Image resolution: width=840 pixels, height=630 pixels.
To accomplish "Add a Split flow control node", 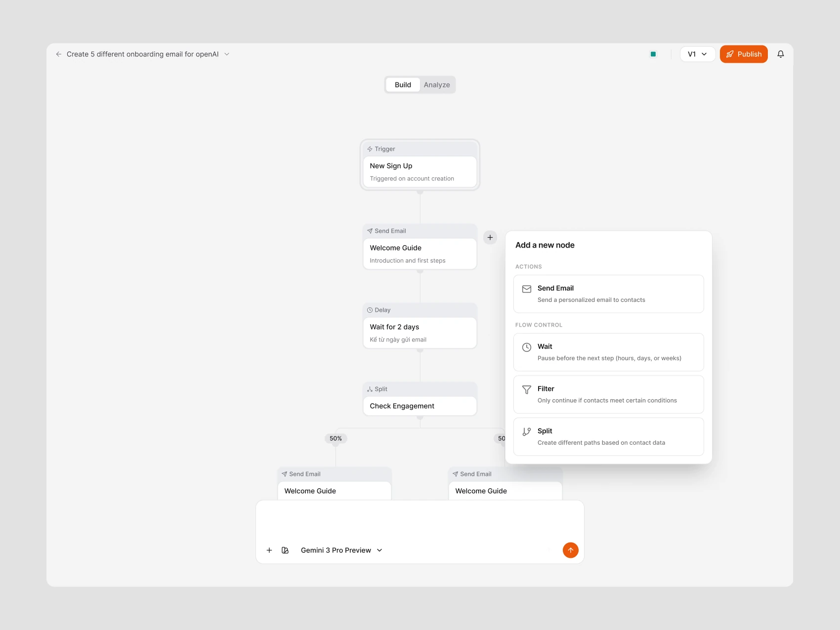I will click(609, 437).
